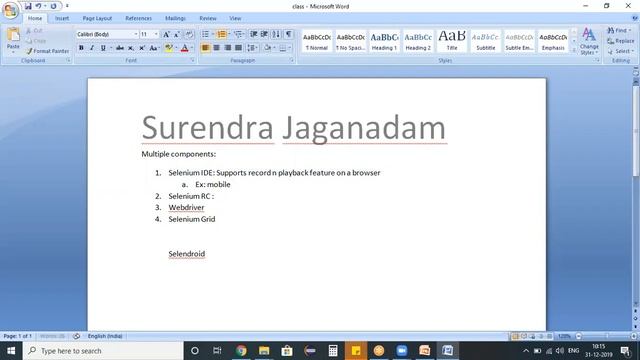640x360 pixels.
Task: Apply superscript formatting
Action: click(x=142, y=48)
